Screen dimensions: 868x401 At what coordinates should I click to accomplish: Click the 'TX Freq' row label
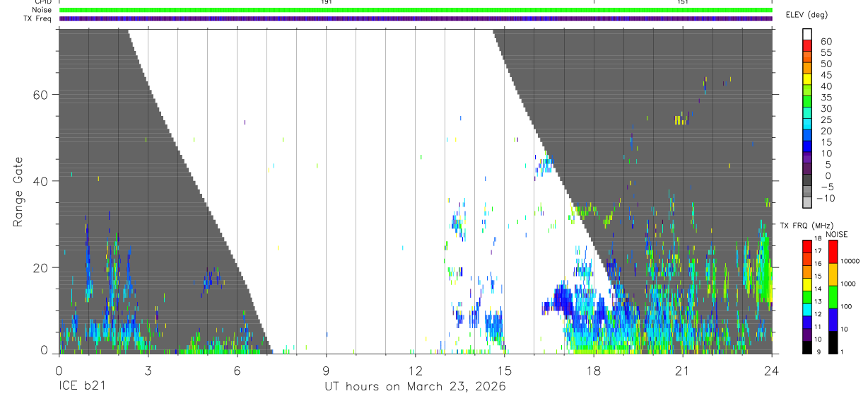pos(38,18)
